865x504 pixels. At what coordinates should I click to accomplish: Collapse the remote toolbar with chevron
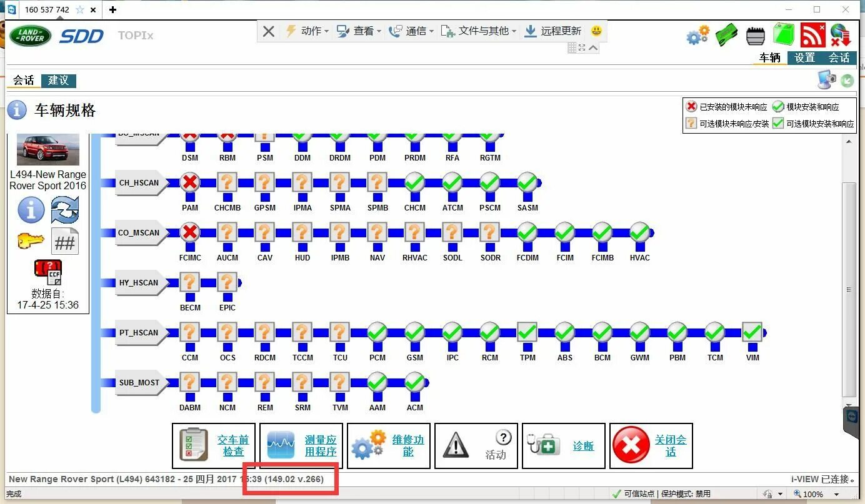coord(594,48)
